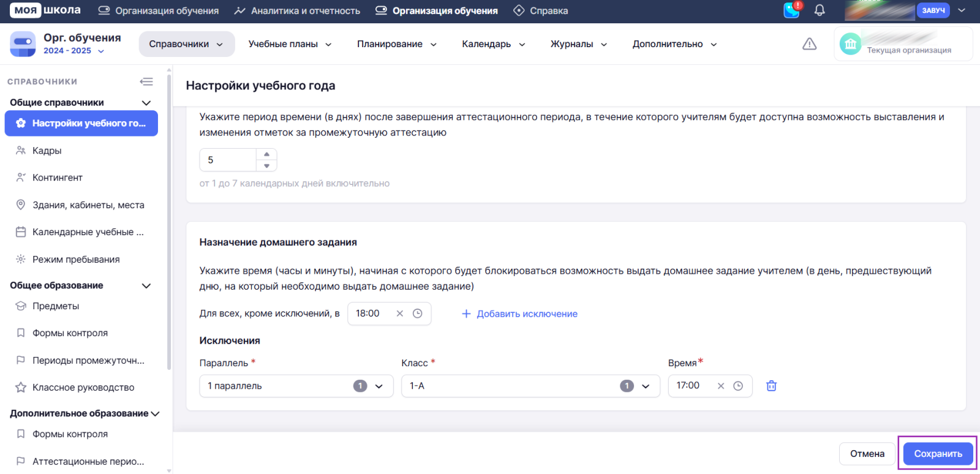
Task: Click the notifications bell icon
Action: 819,10
